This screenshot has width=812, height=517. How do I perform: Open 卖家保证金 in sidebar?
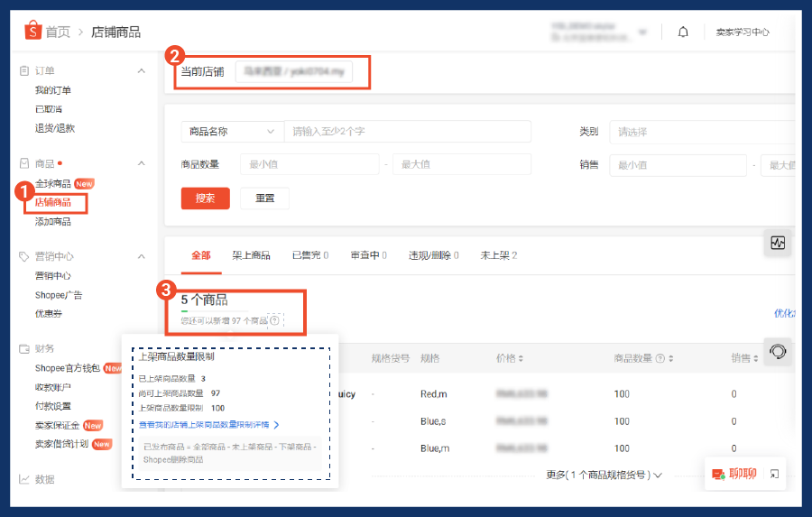click(x=57, y=425)
